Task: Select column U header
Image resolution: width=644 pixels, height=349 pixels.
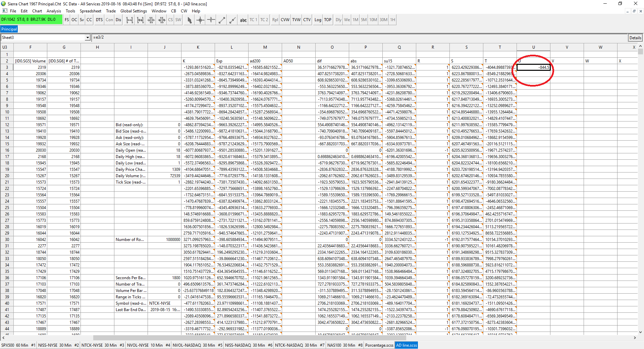Action: tap(533, 47)
